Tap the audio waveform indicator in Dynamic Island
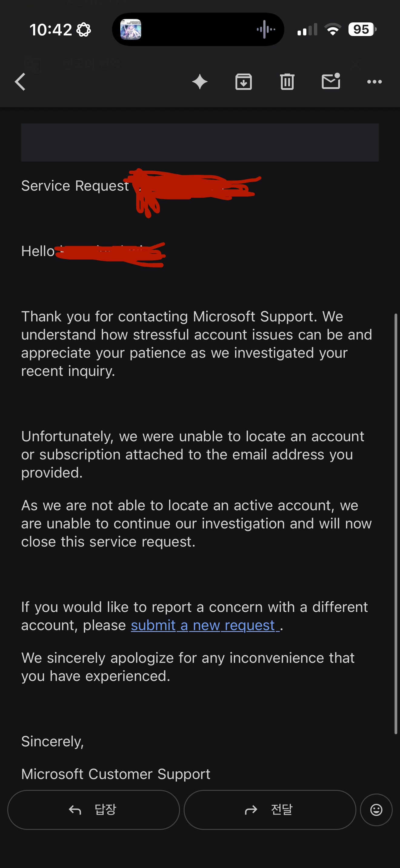The image size is (400, 868). pos(266,29)
